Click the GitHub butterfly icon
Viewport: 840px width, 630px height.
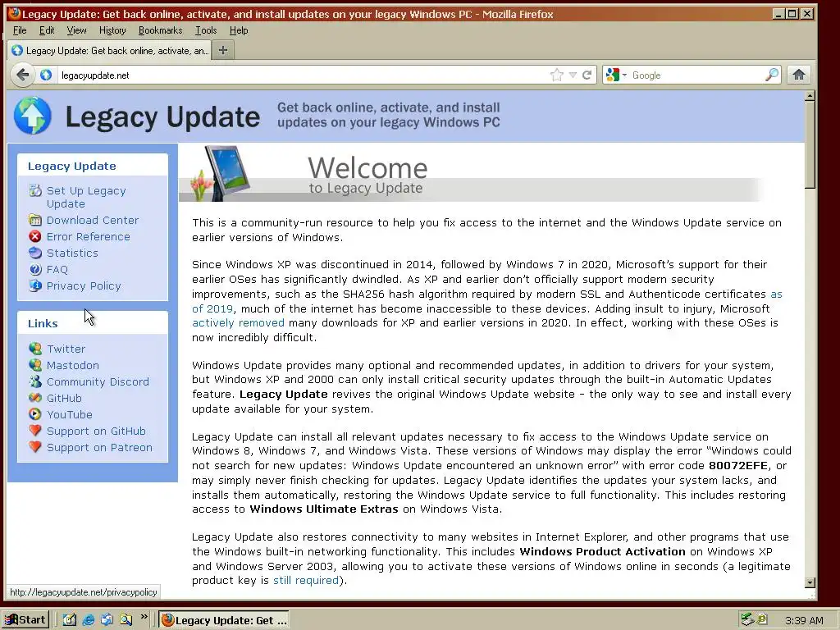pos(35,398)
